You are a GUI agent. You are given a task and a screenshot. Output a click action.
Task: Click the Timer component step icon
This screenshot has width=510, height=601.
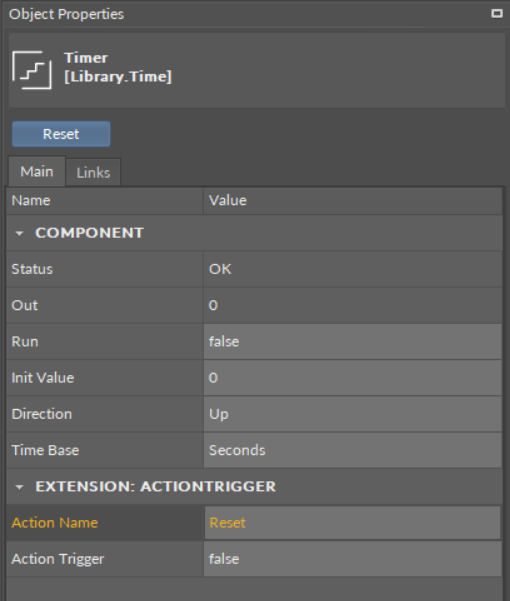click(32, 70)
